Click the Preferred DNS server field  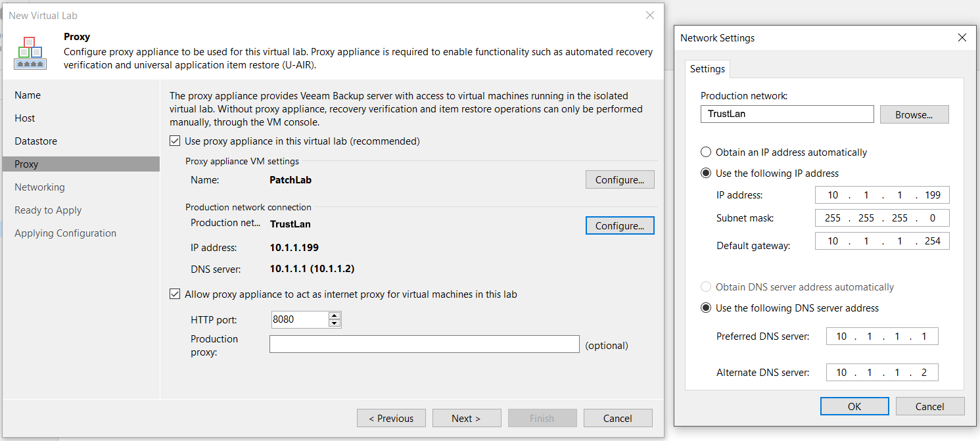[x=882, y=336]
